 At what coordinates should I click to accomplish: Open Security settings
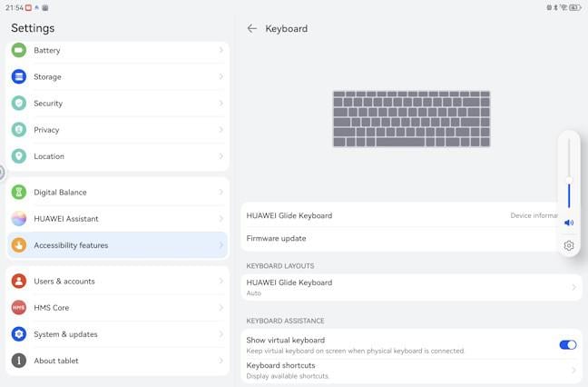[x=117, y=104]
